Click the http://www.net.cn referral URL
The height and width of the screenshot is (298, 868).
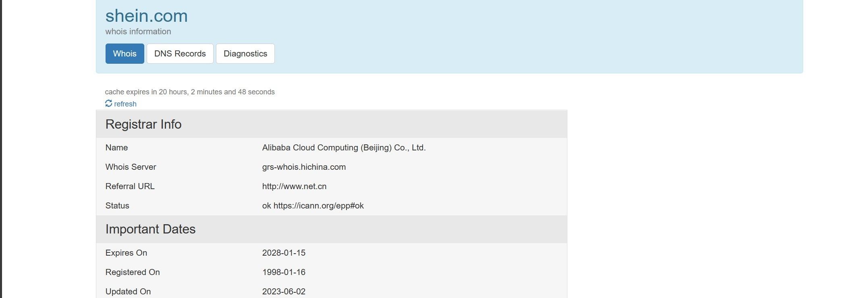coord(294,186)
